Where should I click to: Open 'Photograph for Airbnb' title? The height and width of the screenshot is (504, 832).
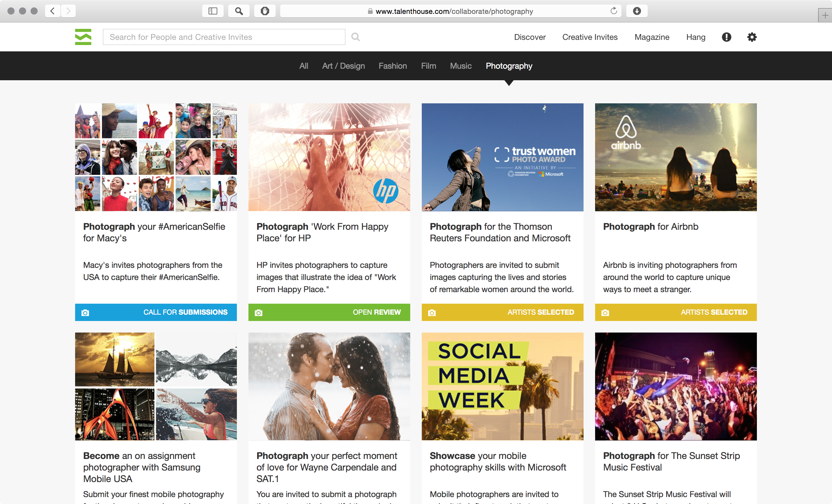point(651,226)
